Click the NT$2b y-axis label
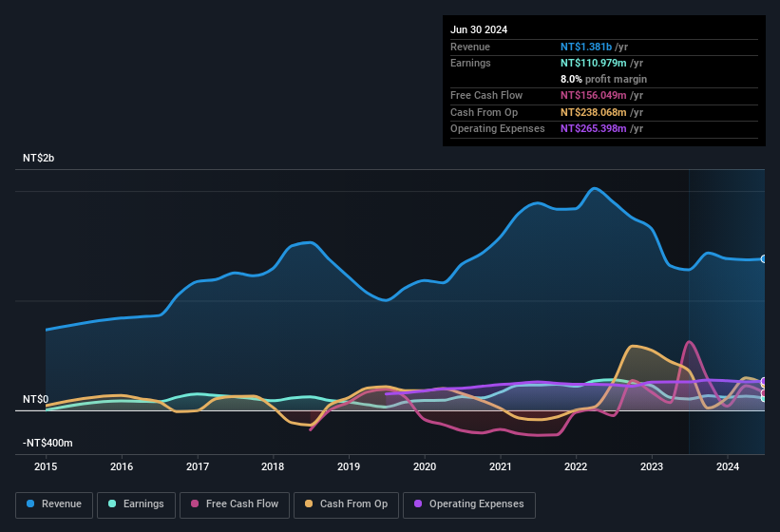The image size is (780, 532). point(38,158)
